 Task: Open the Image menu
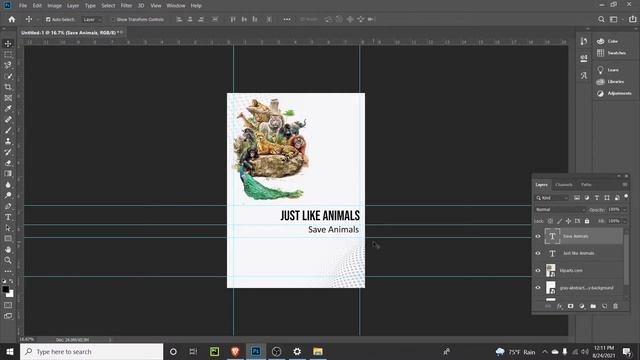(54, 6)
